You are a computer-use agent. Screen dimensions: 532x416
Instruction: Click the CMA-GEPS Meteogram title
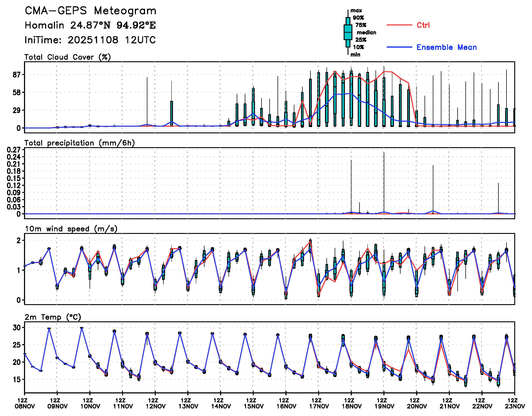coord(90,11)
